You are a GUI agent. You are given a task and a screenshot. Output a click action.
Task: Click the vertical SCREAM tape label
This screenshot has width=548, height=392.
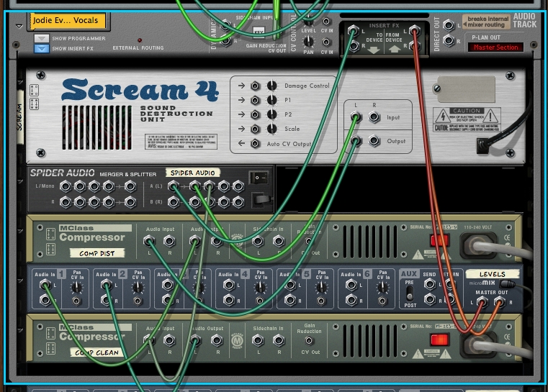click(20, 117)
